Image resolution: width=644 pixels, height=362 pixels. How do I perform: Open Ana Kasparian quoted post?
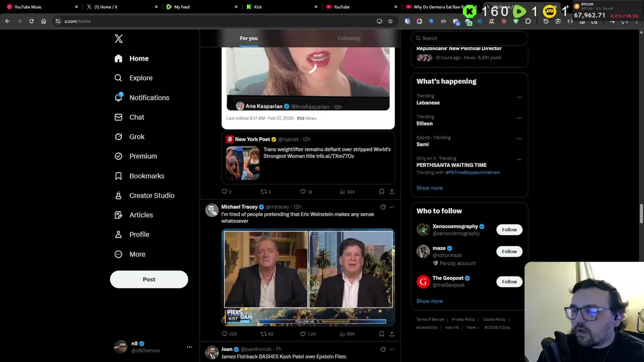coord(308,78)
